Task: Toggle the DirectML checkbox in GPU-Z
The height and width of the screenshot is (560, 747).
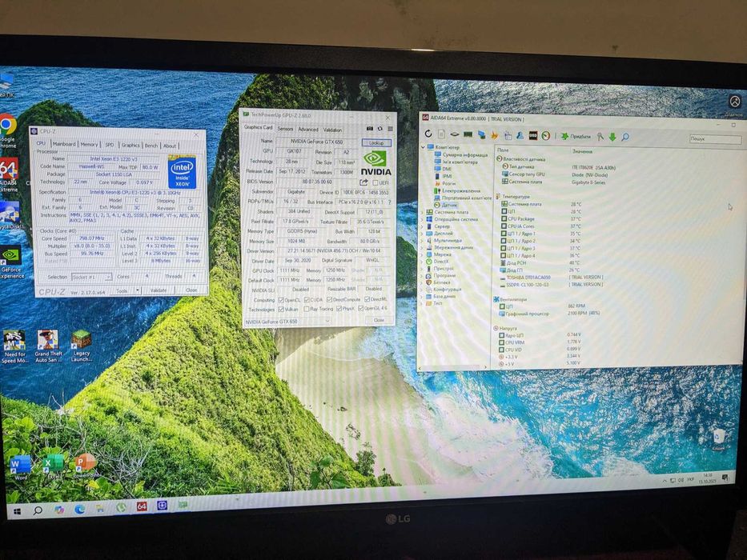Action: [367, 299]
